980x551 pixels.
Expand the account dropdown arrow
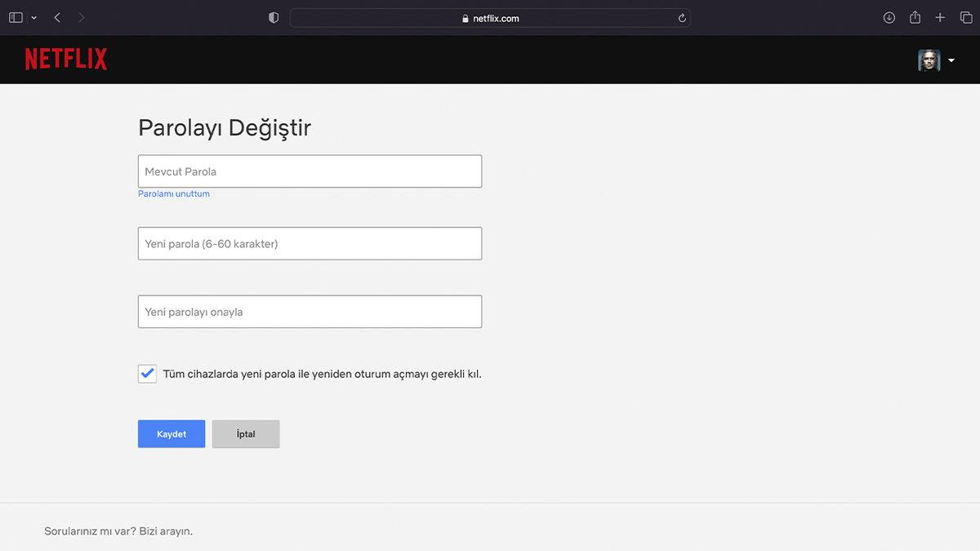tap(951, 60)
